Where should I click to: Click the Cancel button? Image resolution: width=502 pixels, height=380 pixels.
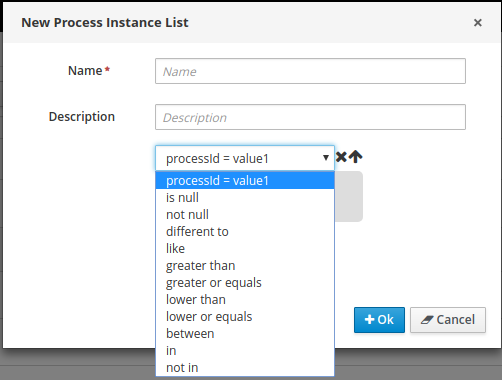448,320
